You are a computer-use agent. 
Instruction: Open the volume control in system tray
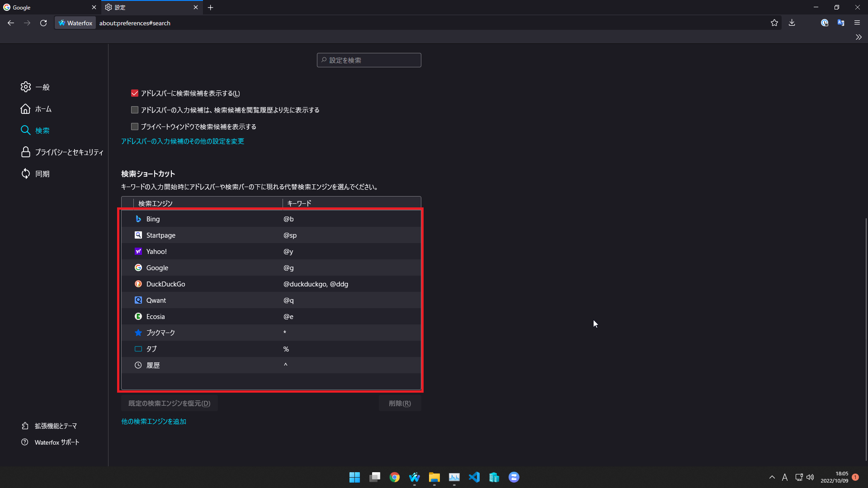click(810, 477)
